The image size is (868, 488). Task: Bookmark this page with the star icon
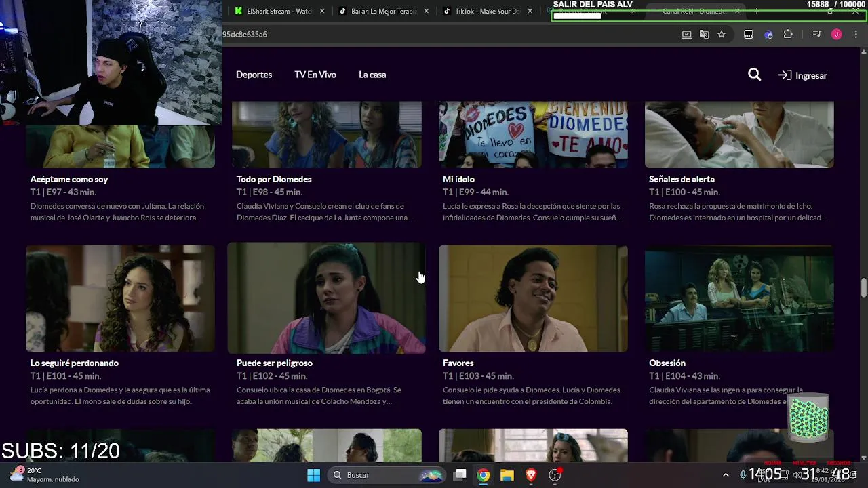pos(722,34)
